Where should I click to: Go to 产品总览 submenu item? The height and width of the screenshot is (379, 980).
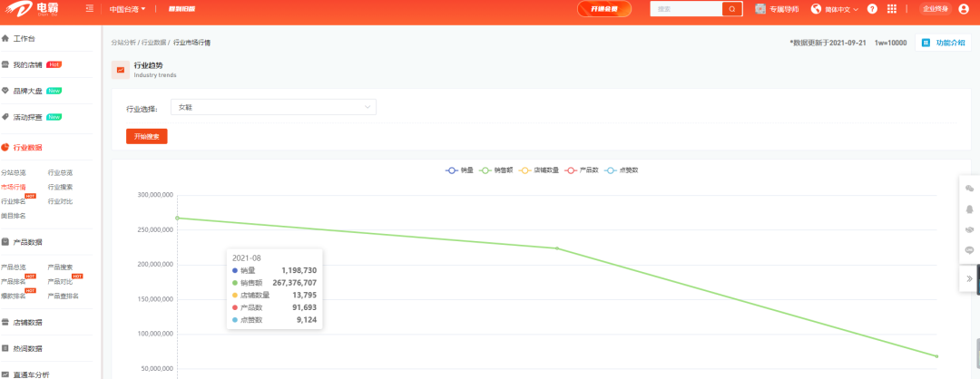13,267
